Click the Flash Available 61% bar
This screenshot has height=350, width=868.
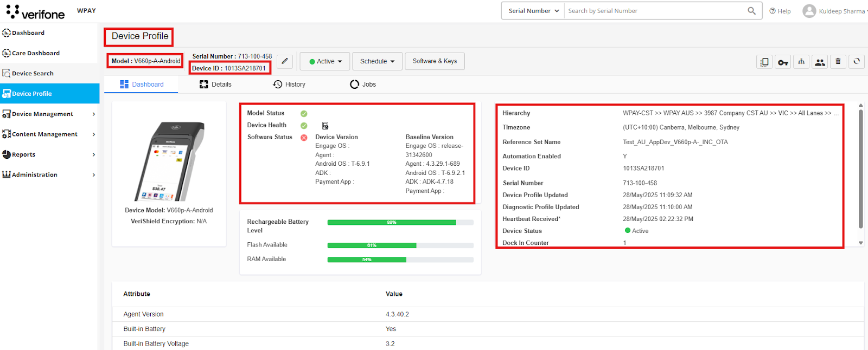click(400, 245)
